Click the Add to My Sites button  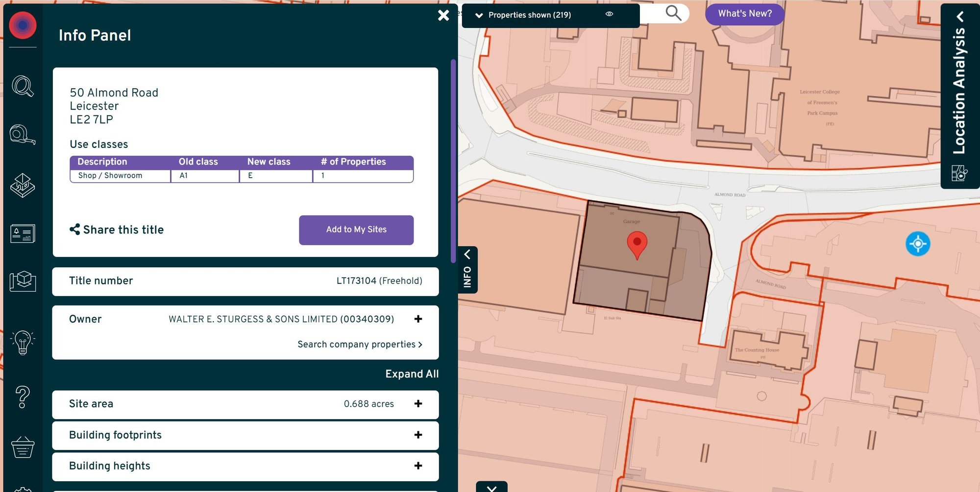356,230
